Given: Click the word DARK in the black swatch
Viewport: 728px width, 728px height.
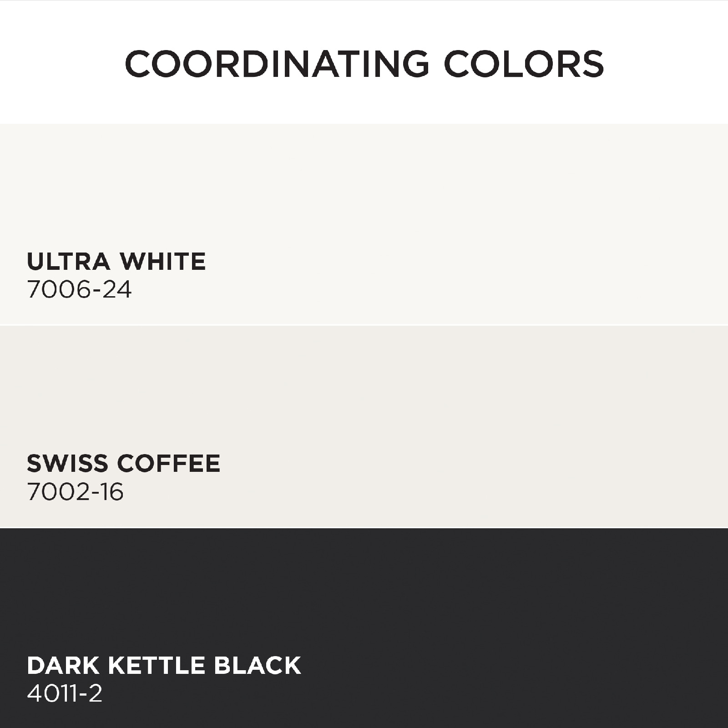Looking at the screenshot, I should click(x=63, y=666).
